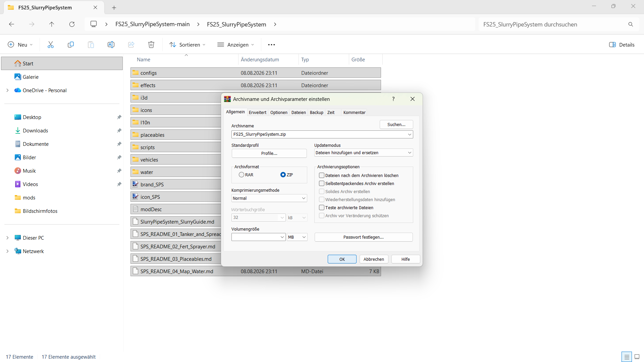This screenshot has height=362, width=644.
Task: Open the Archivname dropdown arrow
Action: point(409,134)
